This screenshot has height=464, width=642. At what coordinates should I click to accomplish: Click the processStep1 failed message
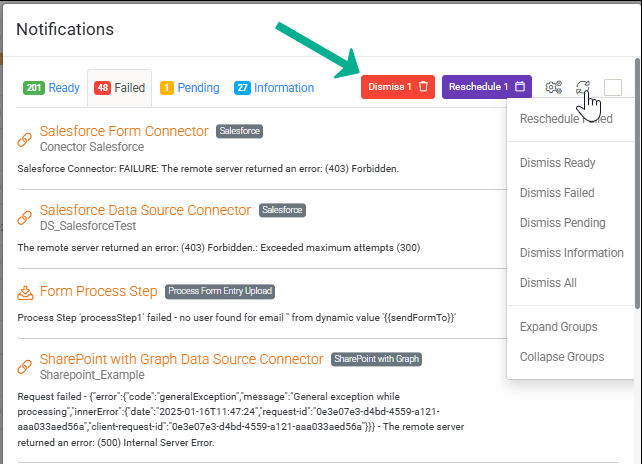point(237,318)
